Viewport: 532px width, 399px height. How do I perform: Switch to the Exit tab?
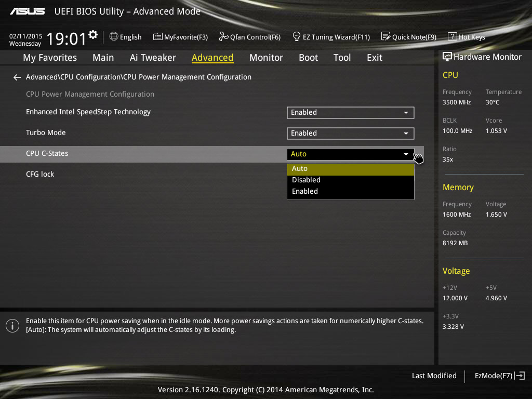[x=375, y=58]
